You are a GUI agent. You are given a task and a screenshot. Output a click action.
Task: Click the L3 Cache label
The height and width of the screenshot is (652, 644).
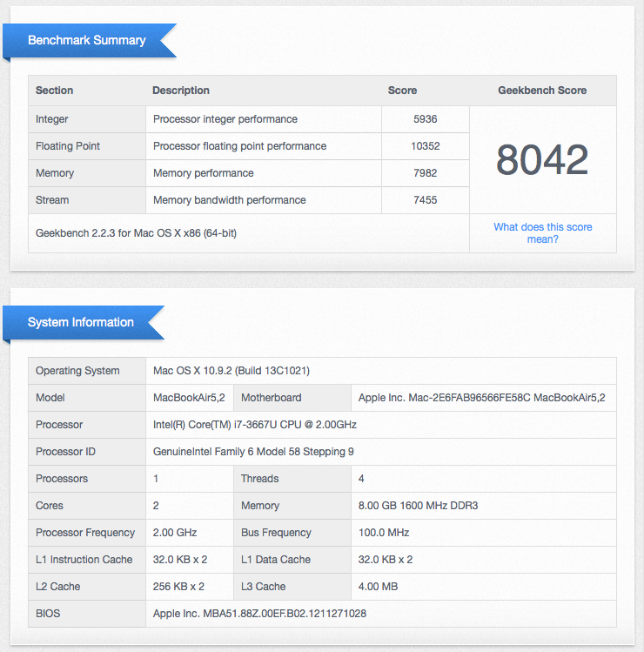click(x=263, y=587)
